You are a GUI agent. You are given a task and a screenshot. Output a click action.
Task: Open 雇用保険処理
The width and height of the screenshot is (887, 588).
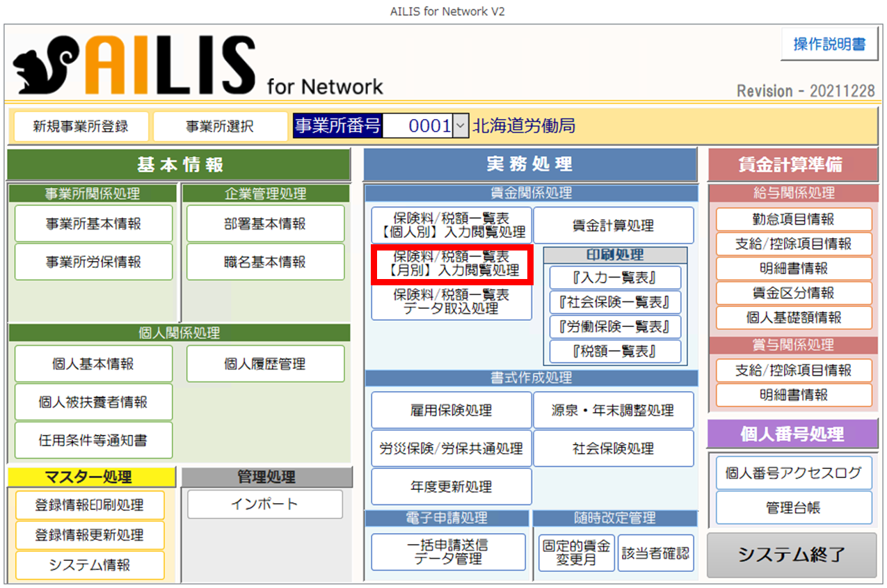click(451, 411)
